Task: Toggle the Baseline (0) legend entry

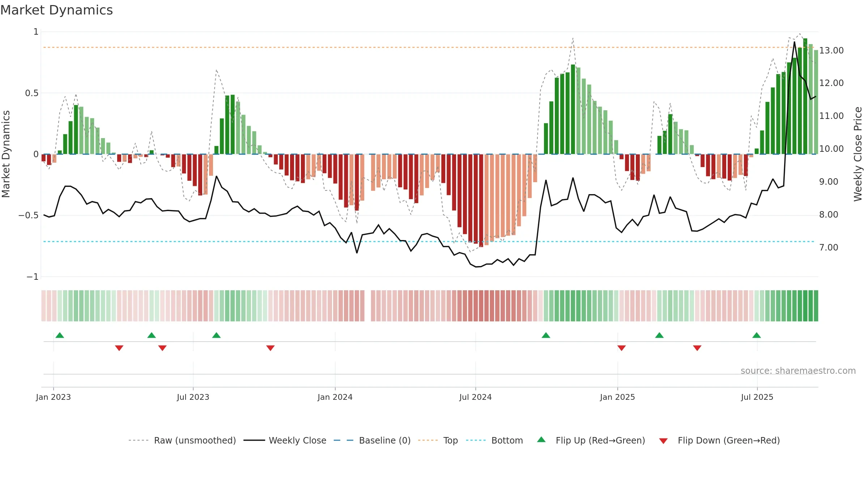Action: (x=372, y=440)
